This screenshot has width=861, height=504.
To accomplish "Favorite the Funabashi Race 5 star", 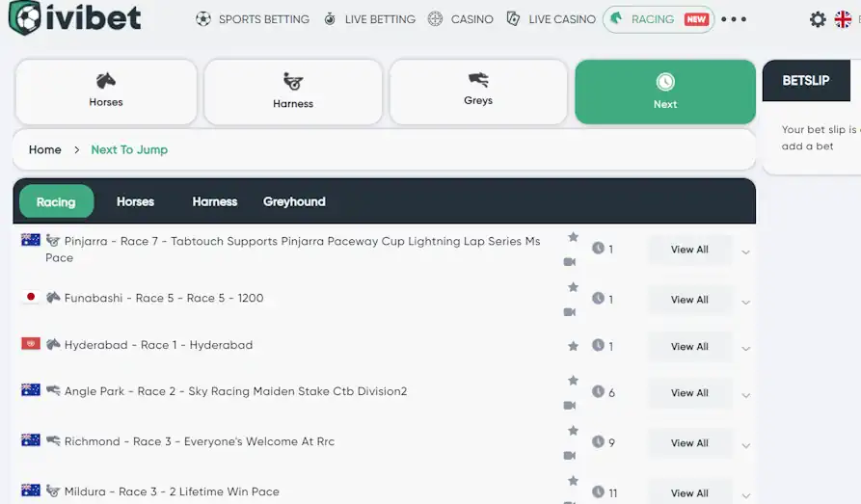I will point(573,286).
